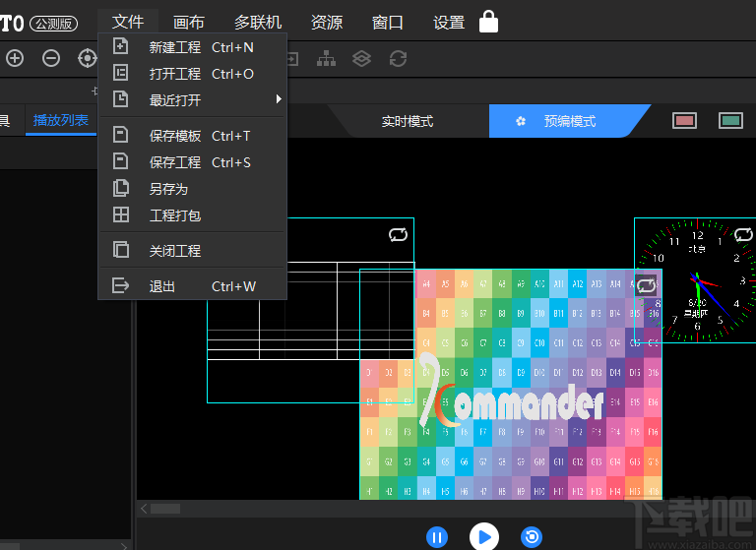Switch to the 播放列表 tab
756x550 pixels.
[61, 120]
